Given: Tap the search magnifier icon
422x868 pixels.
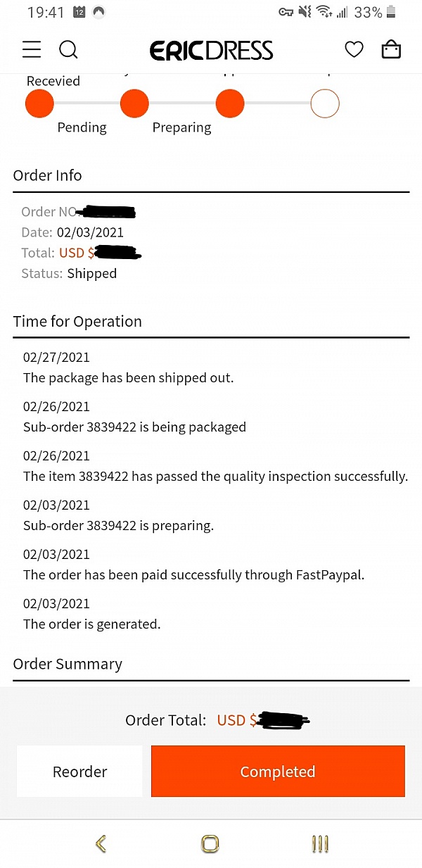Looking at the screenshot, I should point(68,49).
